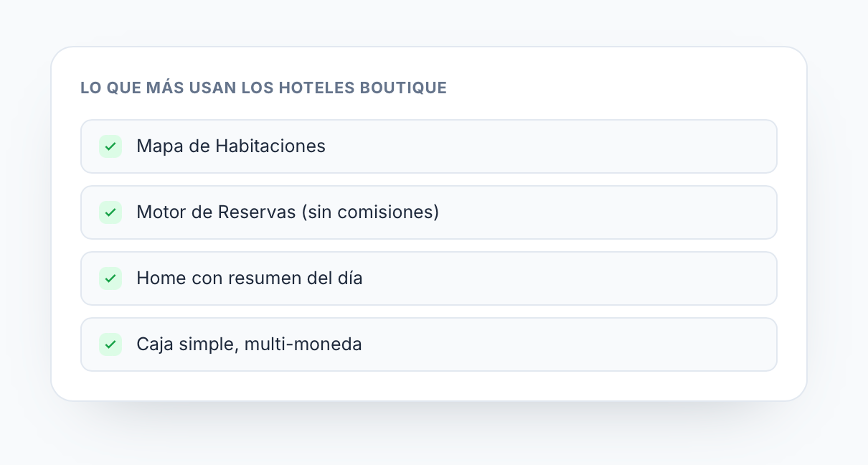Toggle the check mark next to Caja simple

[x=110, y=344]
